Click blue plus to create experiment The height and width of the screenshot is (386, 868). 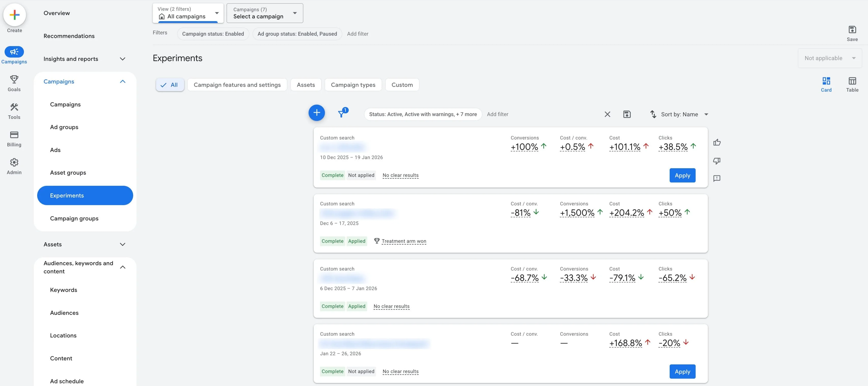coord(316,112)
